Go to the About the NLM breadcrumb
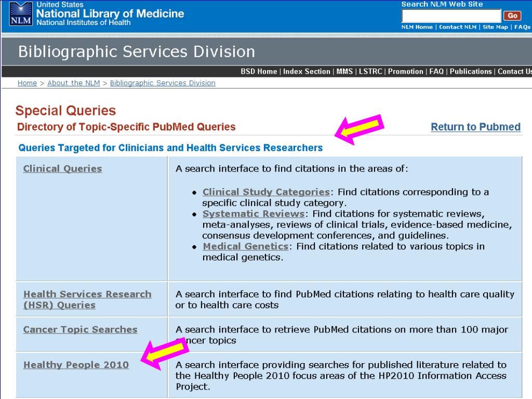This screenshot has height=399, width=532. [x=74, y=83]
